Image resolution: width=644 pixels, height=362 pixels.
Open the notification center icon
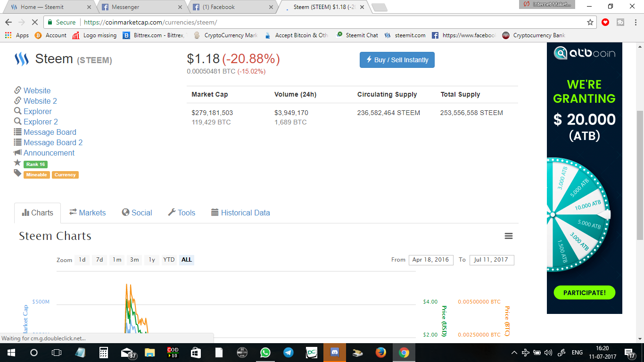click(629, 353)
